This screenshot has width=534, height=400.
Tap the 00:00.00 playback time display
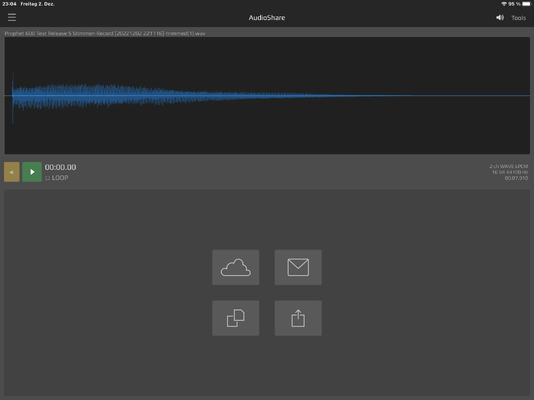[x=61, y=167]
